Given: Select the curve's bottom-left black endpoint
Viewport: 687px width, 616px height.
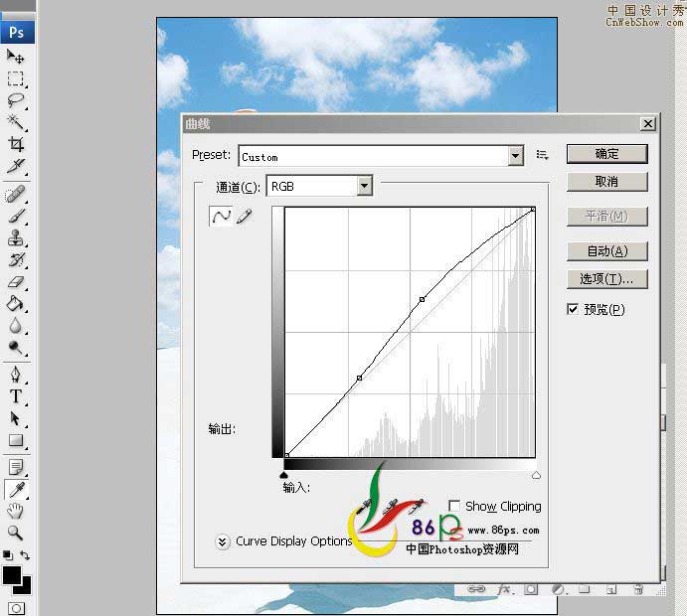Looking at the screenshot, I should click(x=287, y=455).
